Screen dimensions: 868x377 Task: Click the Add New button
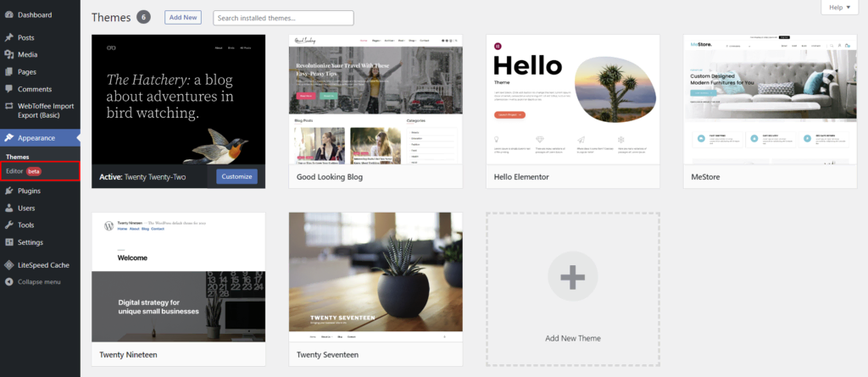[x=183, y=17]
